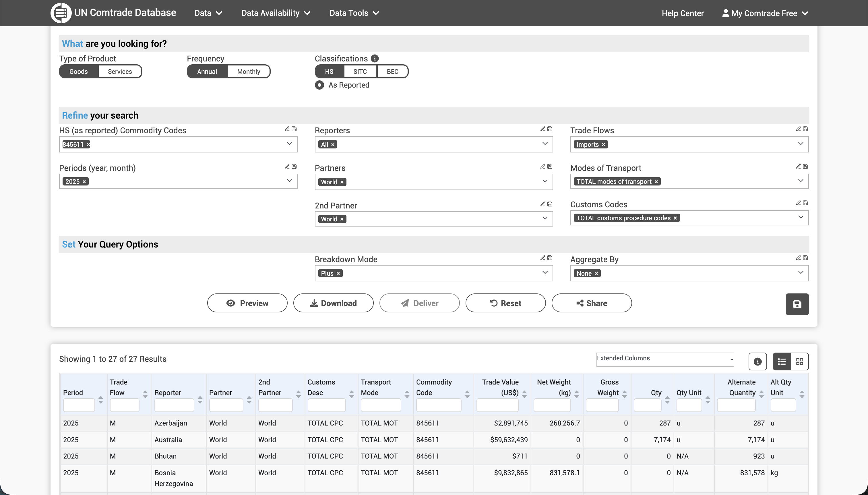The image size is (868, 495).
Task: Click the Reporter column filter input
Action: click(174, 405)
